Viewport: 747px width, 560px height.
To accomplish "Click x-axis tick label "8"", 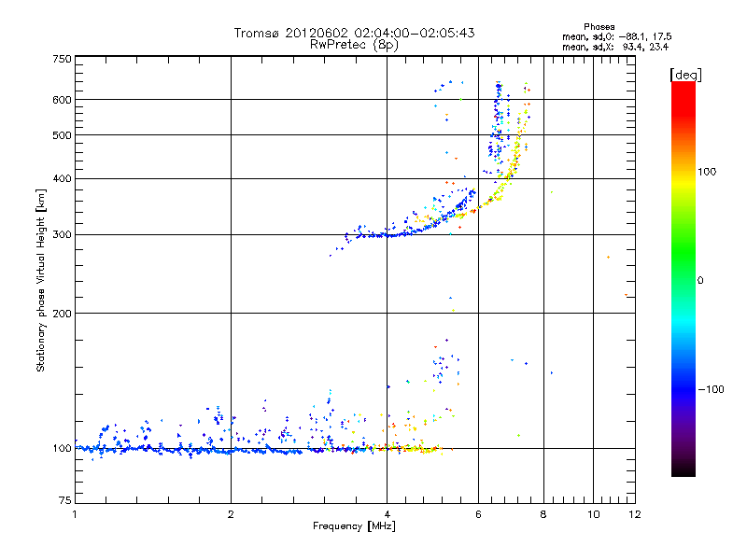I will (x=543, y=514).
